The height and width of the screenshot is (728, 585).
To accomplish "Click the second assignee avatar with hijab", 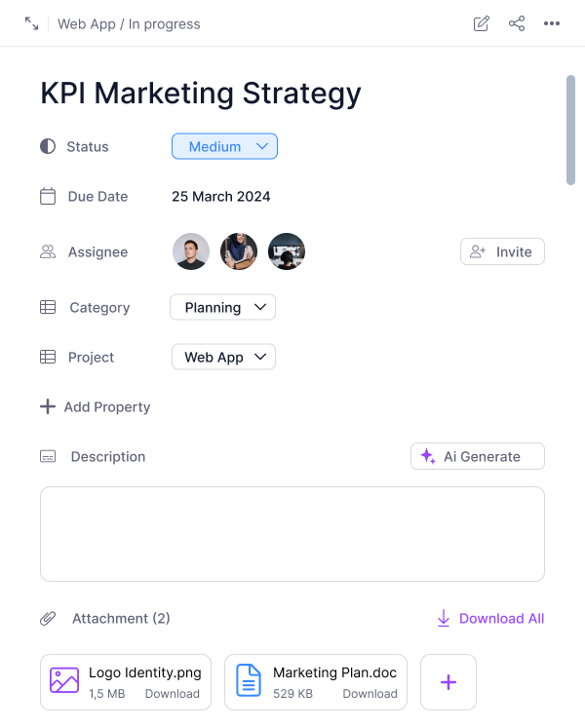I will (239, 251).
